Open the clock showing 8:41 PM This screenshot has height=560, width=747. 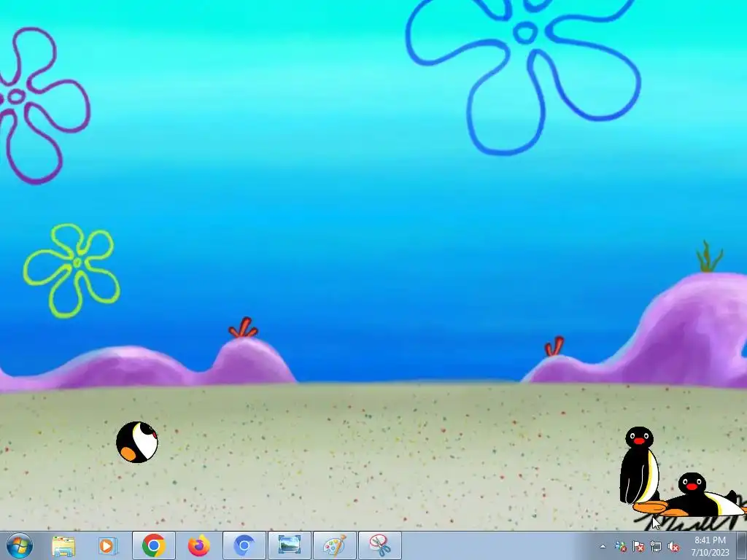tap(710, 546)
